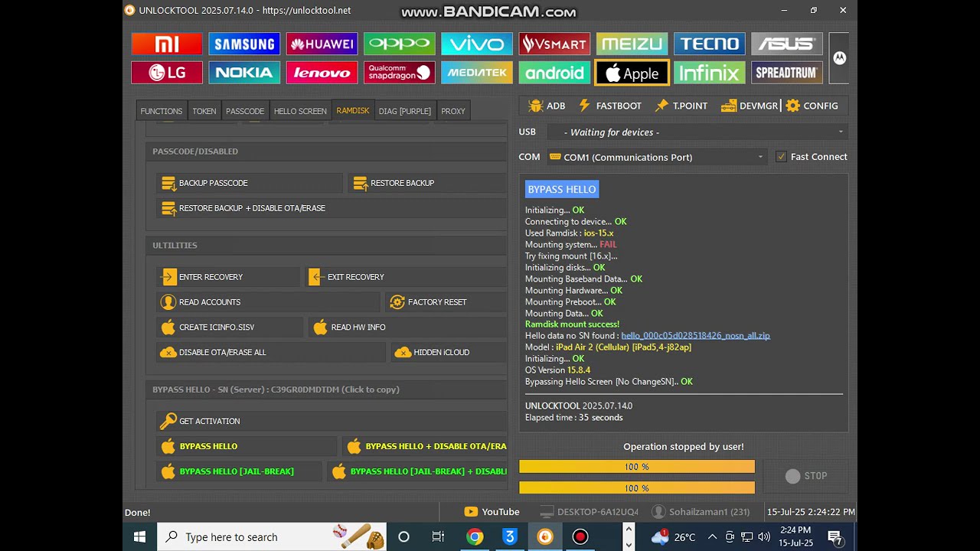The image size is (980, 551).
Task: Toggle the Fast Connect checkbox
Action: [781, 157]
